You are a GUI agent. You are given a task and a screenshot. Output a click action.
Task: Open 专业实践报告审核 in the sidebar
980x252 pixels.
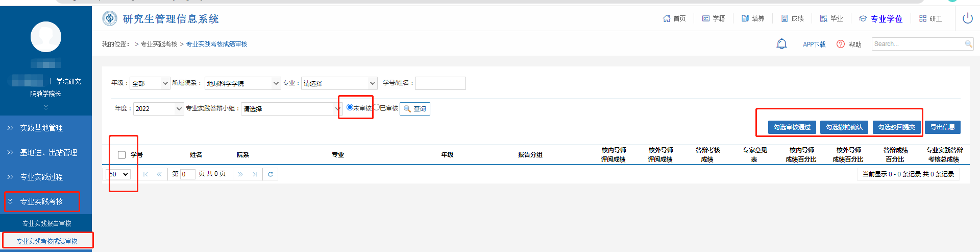(x=46, y=223)
